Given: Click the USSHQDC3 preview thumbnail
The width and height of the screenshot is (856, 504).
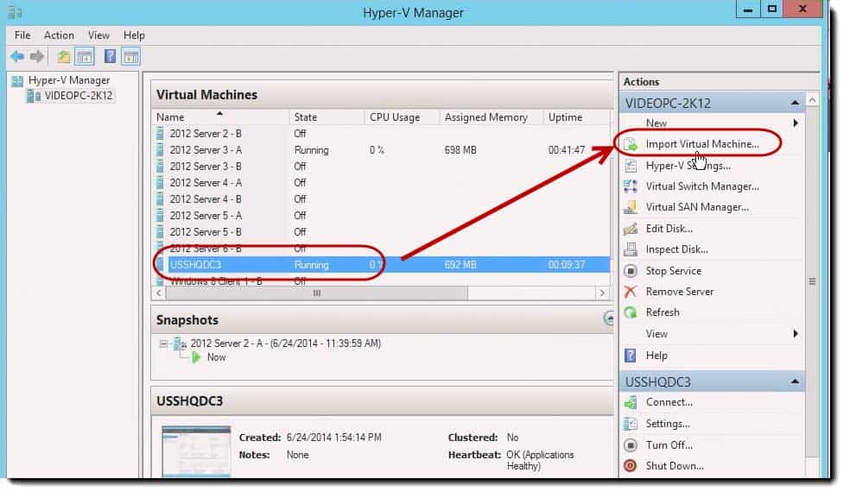Looking at the screenshot, I should pyautogui.click(x=196, y=451).
